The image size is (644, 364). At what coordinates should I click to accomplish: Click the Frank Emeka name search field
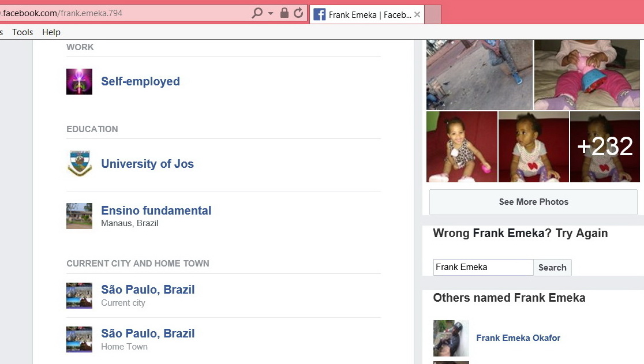(x=482, y=267)
